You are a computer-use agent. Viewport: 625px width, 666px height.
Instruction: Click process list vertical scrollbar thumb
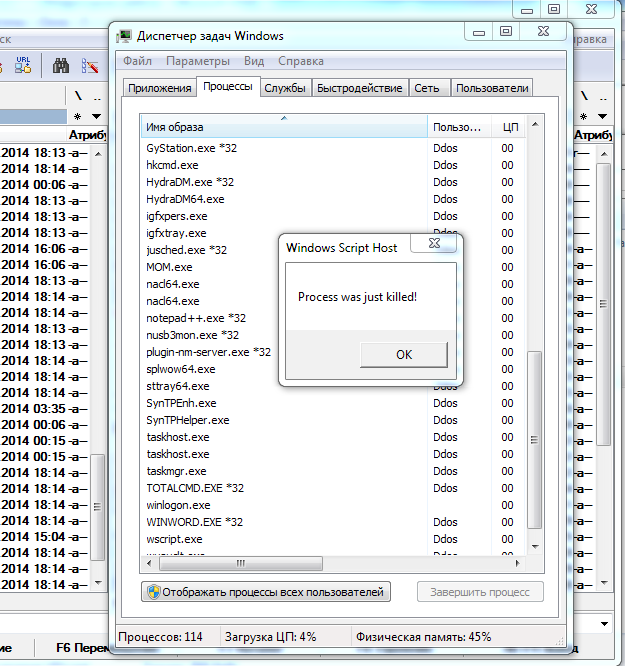pyautogui.click(x=535, y=440)
